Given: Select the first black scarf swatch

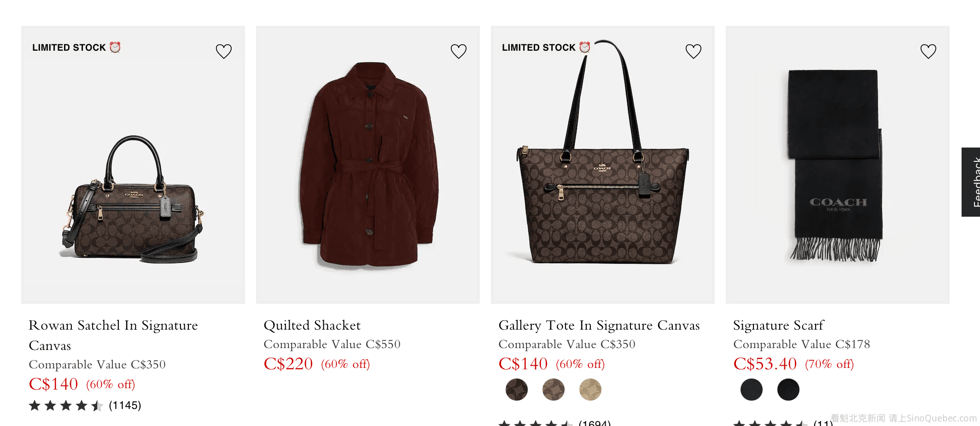Looking at the screenshot, I should [x=752, y=390].
